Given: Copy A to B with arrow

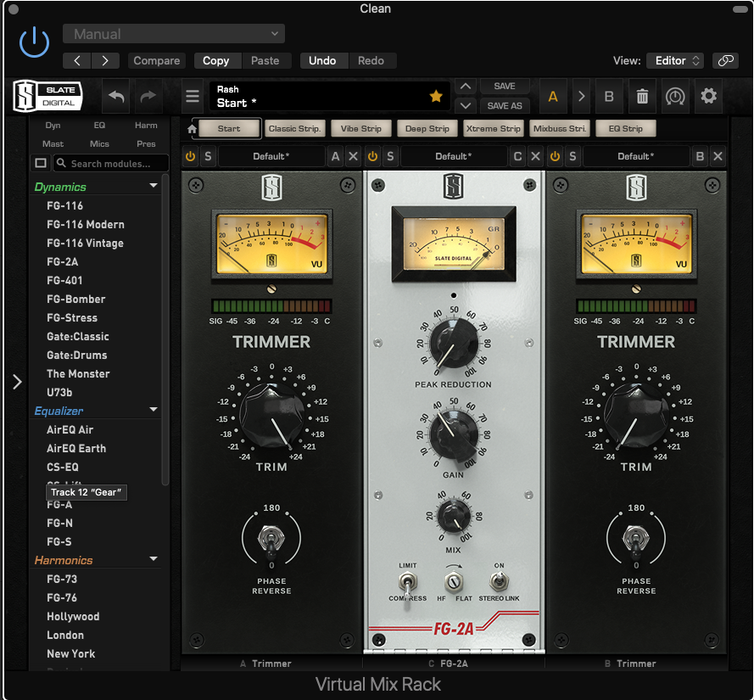Looking at the screenshot, I should coord(581,97).
